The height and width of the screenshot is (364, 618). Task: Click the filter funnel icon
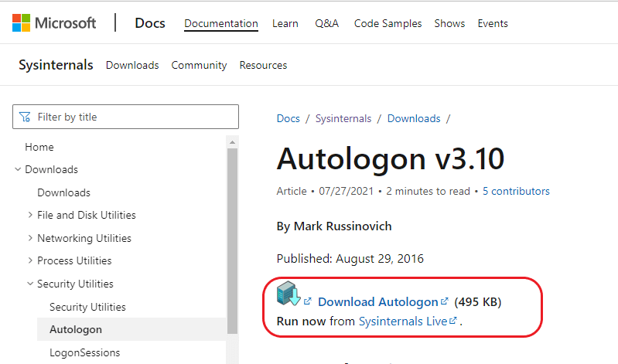coord(25,117)
